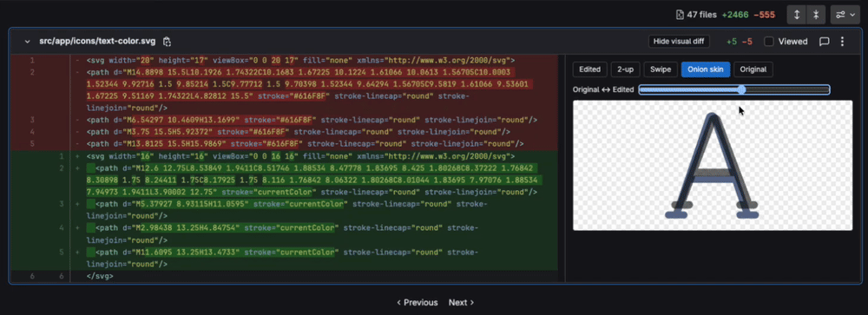Click the Hide visual diff button

pos(680,42)
